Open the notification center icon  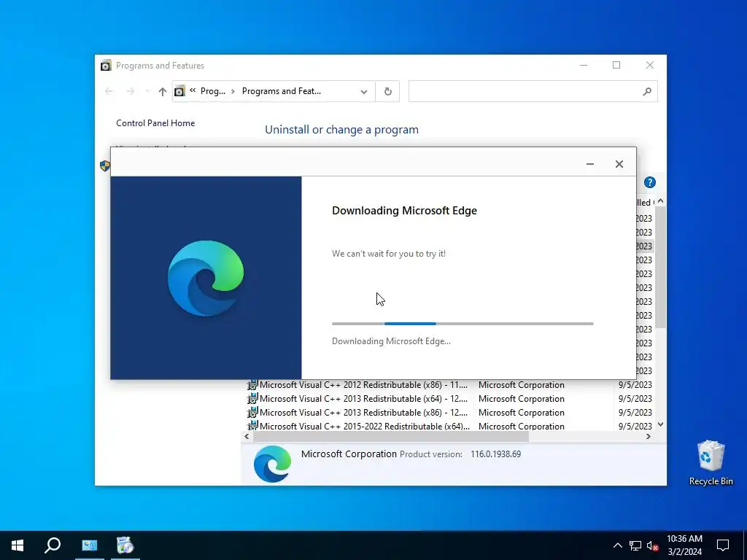tap(723, 545)
